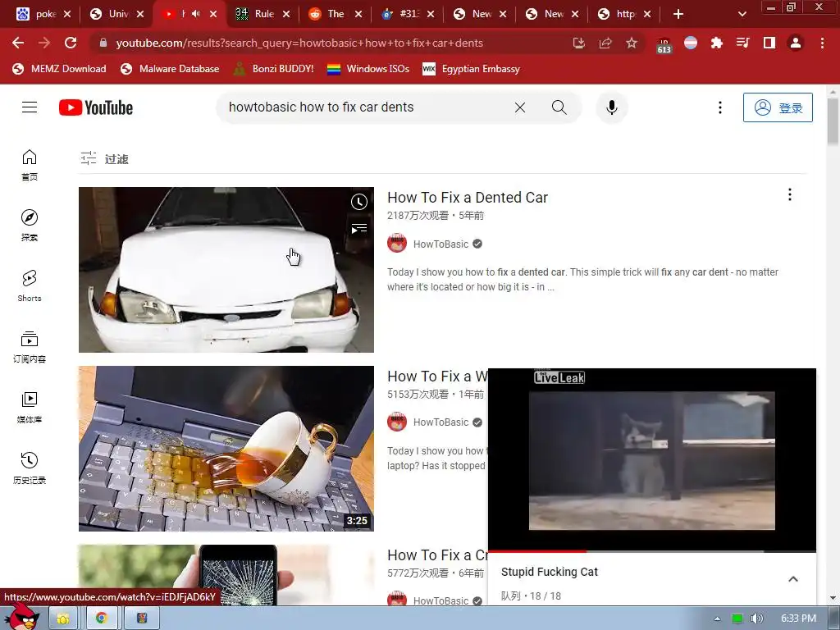Bookmark this page with star icon
The image size is (840, 630).
click(632, 43)
